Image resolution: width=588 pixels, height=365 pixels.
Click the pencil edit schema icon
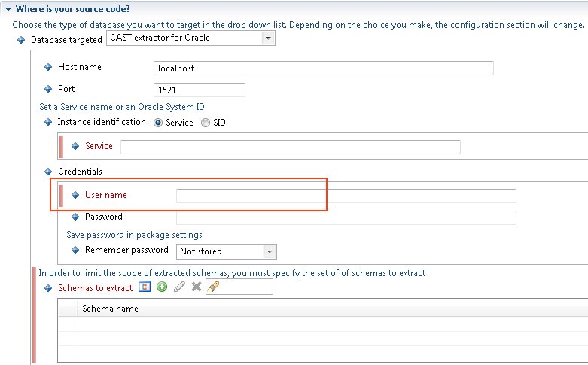pyautogui.click(x=179, y=287)
